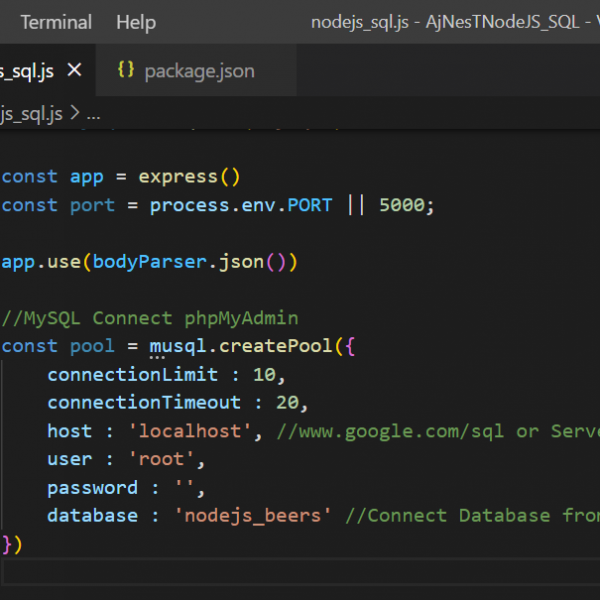Open the Help menu
600x600 pixels.
(136, 22)
